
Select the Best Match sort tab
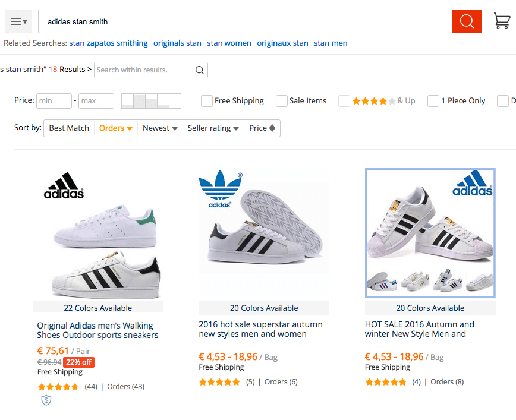click(69, 128)
